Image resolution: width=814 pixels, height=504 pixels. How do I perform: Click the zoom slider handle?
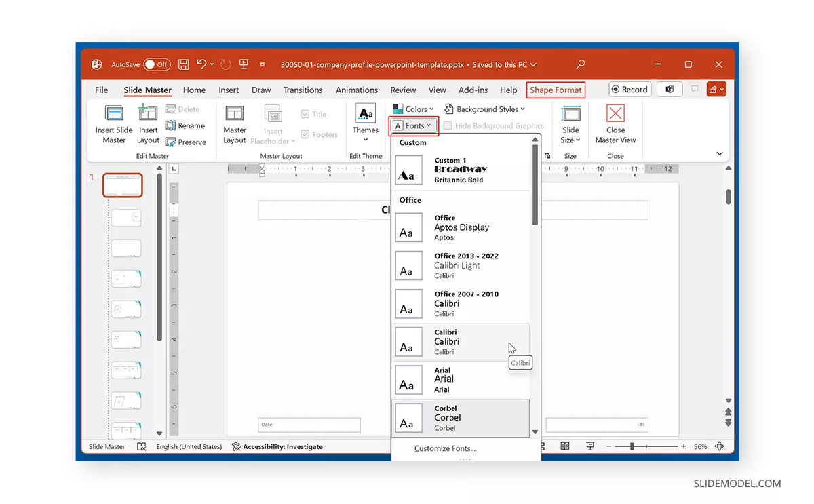[632, 446]
